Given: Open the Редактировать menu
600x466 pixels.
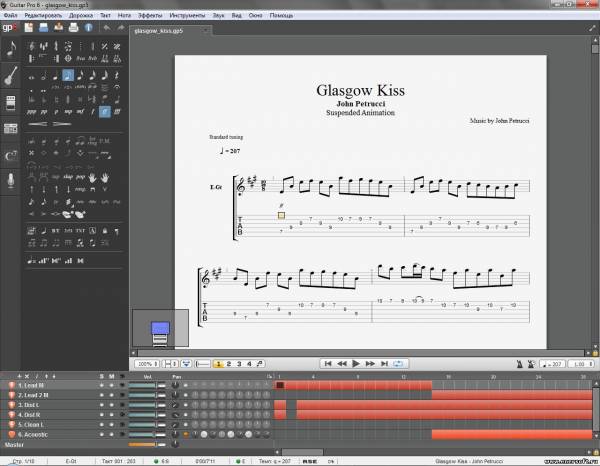Looking at the screenshot, I should pyautogui.click(x=43, y=15).
